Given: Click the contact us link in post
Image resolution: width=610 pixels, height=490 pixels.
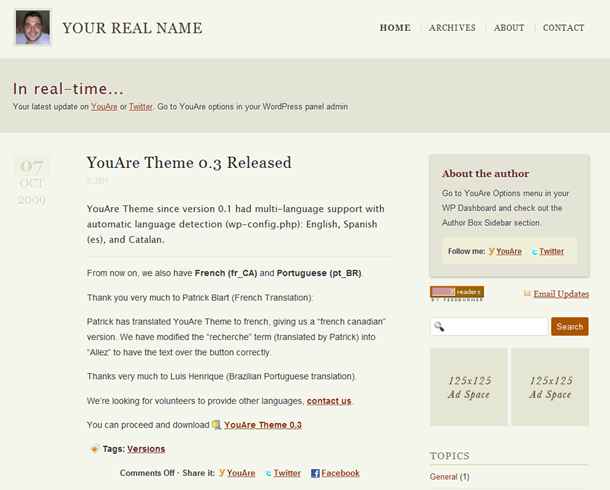Looking at the screenshot, I should (x=329, y=401).
